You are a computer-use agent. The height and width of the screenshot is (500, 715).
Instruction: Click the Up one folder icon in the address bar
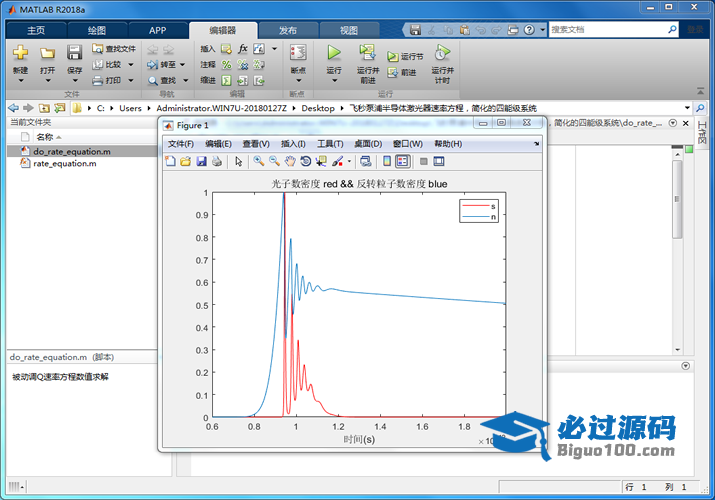coord(44,108)
